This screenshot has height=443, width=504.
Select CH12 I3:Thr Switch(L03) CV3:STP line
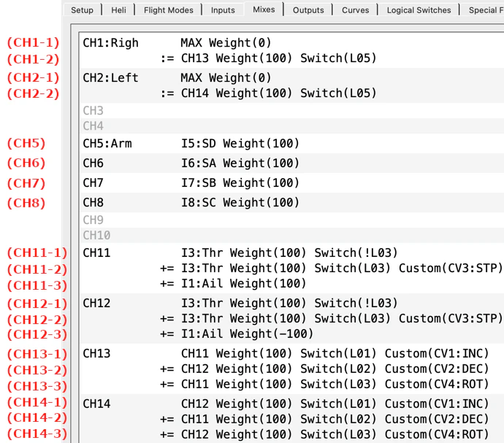click(x=291, y=319)
